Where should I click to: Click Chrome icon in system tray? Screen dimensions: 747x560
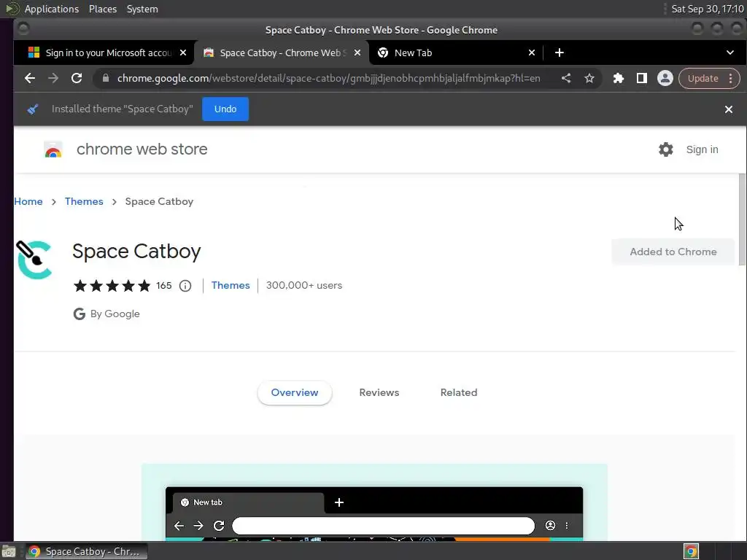point(691,551)
